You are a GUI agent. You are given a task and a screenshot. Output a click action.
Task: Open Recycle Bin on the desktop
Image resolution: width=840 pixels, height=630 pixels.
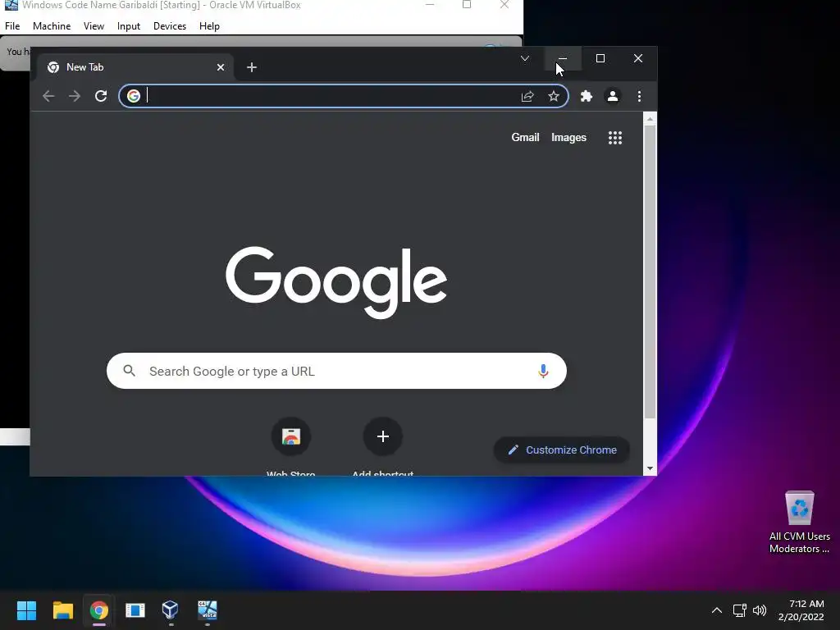pyautogui.click(x=799, y=523)
